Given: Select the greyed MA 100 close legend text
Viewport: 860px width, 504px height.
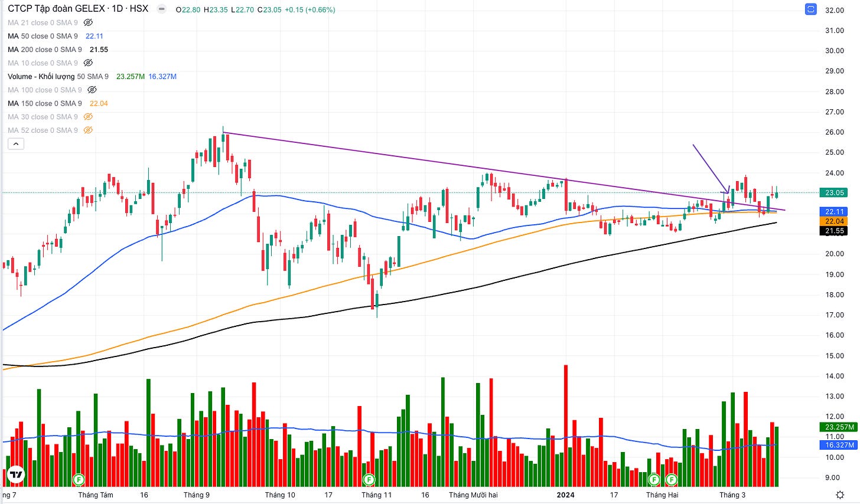Looking at the screenshot, I should click(x=45, y=90).
